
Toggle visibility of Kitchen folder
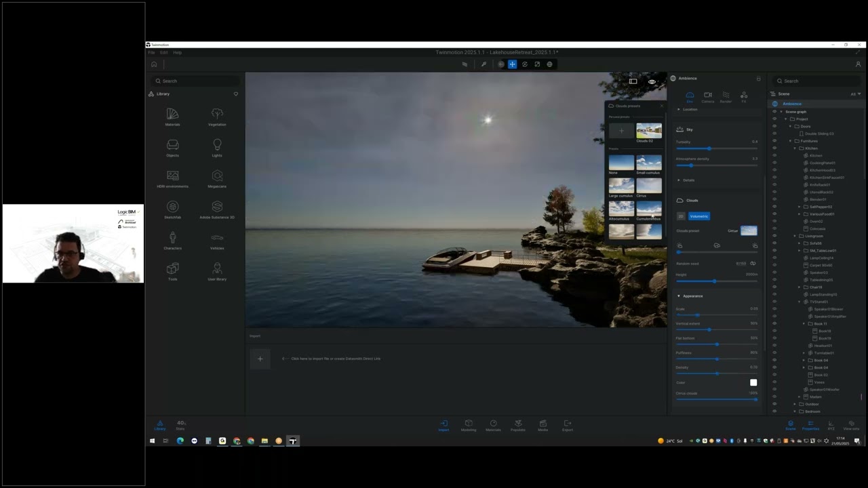pos(774,148)
